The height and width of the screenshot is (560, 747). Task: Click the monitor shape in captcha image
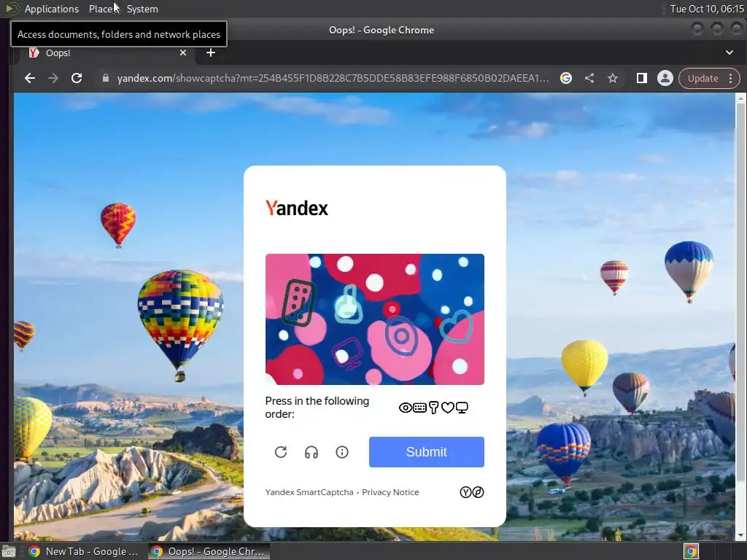point(347,353)
